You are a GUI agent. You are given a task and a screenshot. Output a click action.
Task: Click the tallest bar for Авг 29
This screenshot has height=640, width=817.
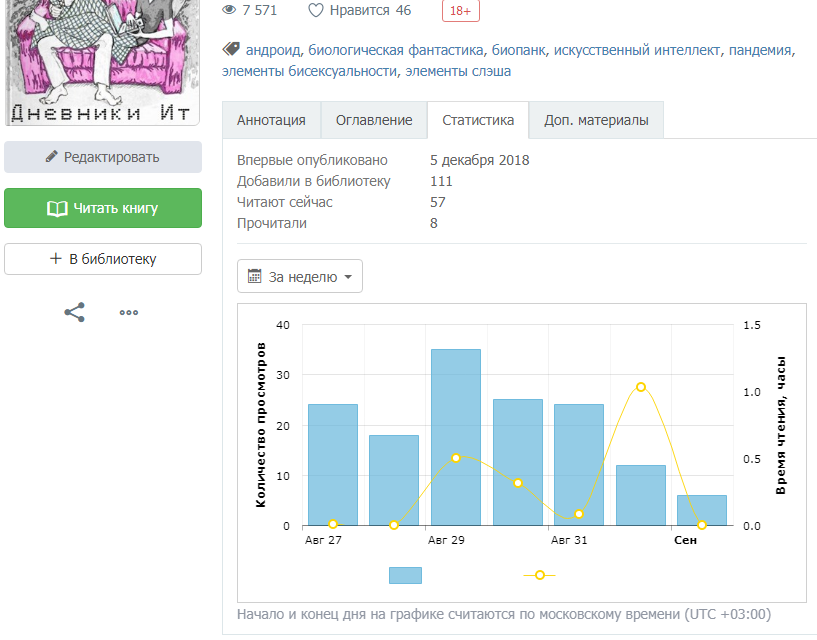point(455,437)
